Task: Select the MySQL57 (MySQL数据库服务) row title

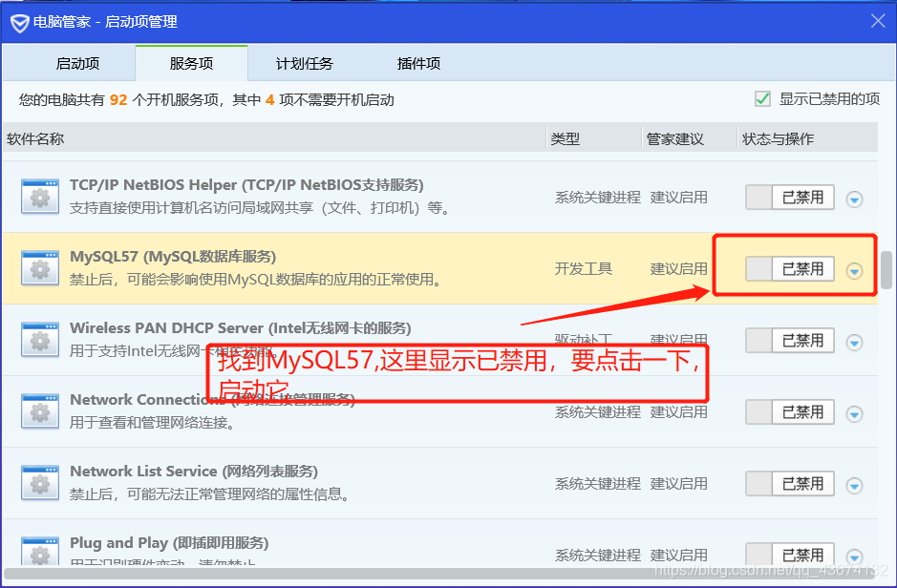Action: click(x=173, y=257)
